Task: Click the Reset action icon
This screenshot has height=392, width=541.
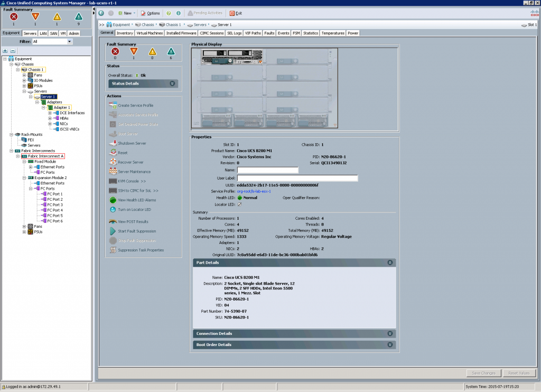Action: coord(113,153)
